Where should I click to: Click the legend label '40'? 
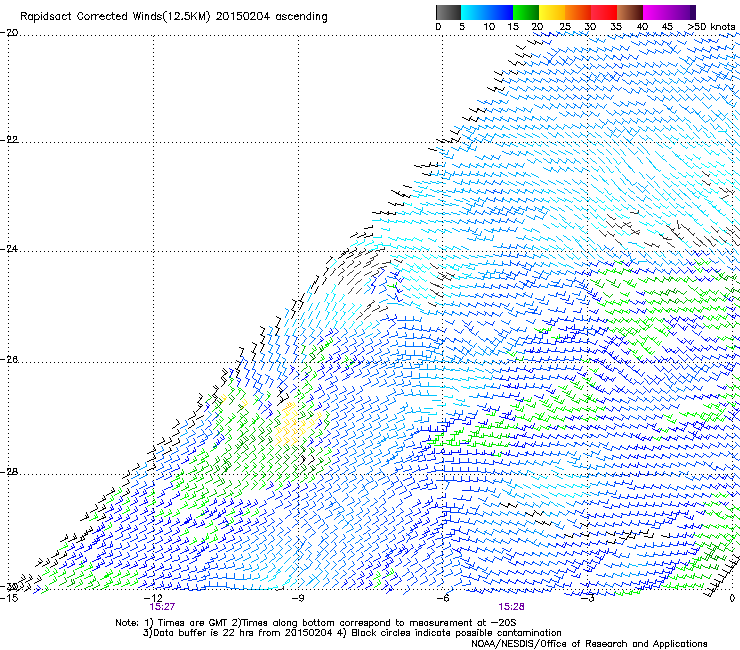[642, 27]
